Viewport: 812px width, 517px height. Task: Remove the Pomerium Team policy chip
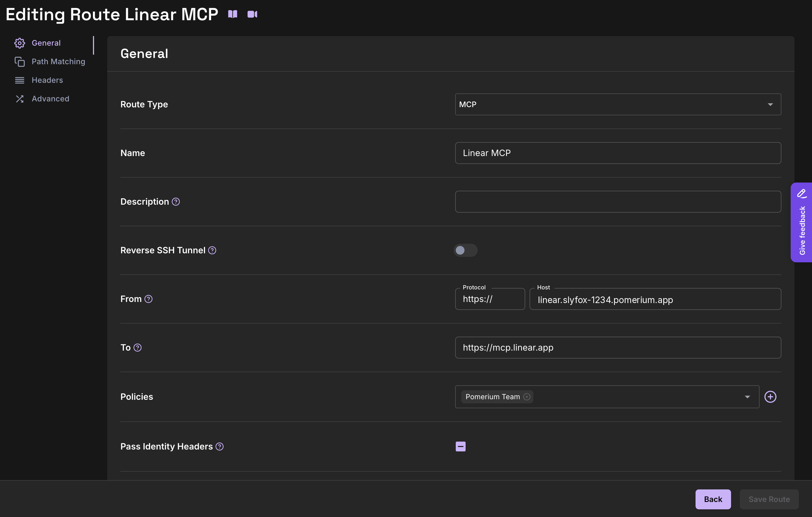[527, 397]
